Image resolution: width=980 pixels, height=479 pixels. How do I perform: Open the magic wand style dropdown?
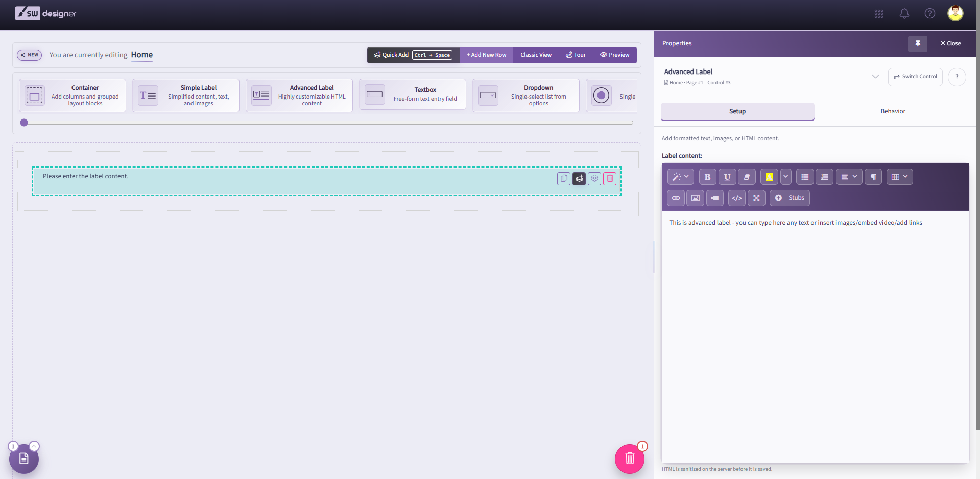(680, 177)
